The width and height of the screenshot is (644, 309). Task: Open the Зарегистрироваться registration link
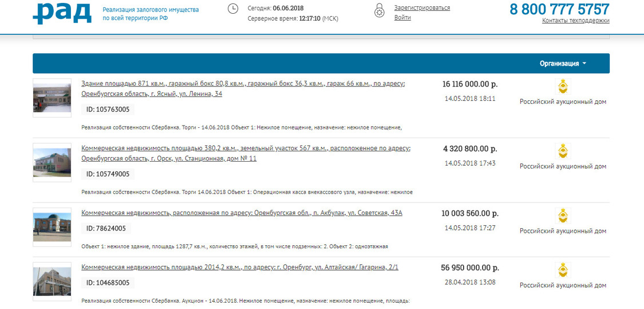422,8
